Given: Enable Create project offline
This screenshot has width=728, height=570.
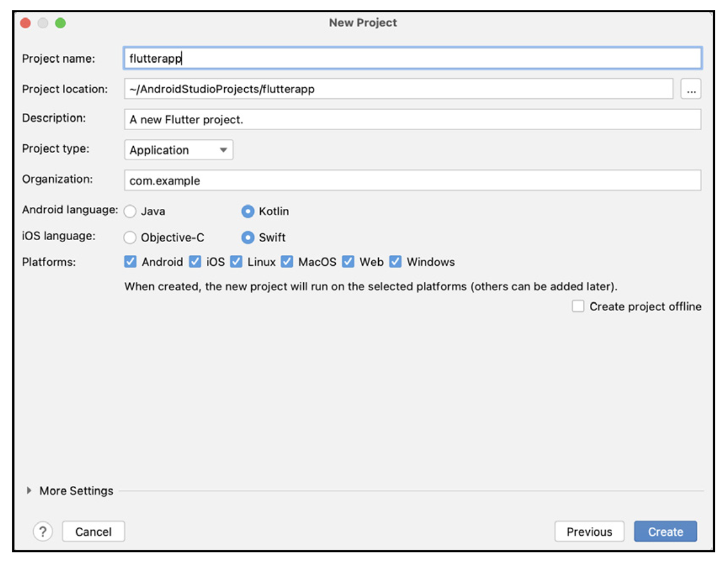Looking at the screenshot, I should tap(578, 306).
